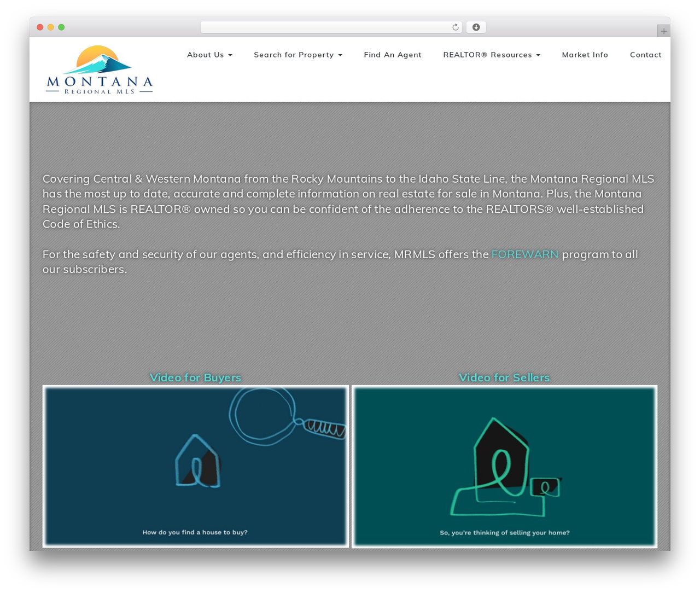700x593 pixels.
Task: Follow the FOREWARN program link
Action: click(525, 254)
